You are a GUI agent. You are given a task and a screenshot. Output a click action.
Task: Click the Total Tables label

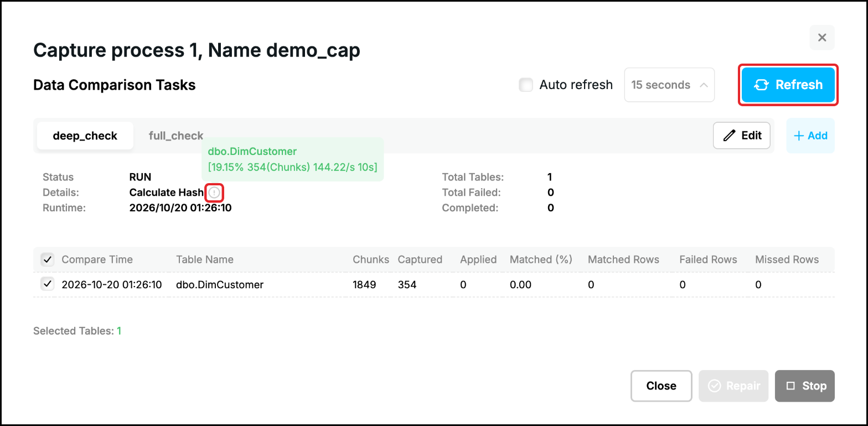(473, 177)
